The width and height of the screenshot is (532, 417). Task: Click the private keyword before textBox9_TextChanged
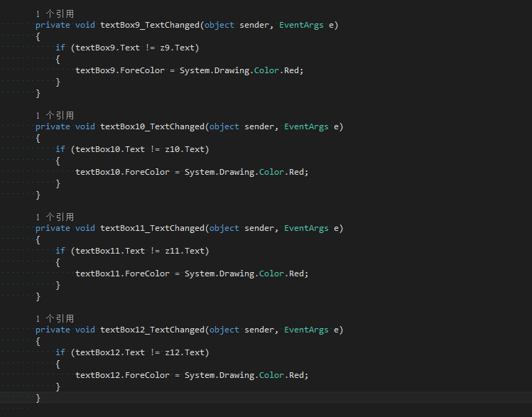coord(53,25)
